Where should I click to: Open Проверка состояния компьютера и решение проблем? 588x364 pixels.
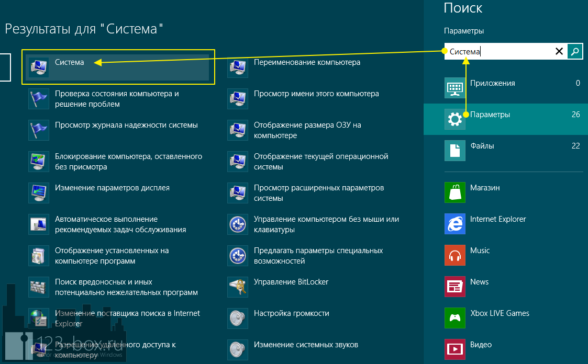pos(117,99)
